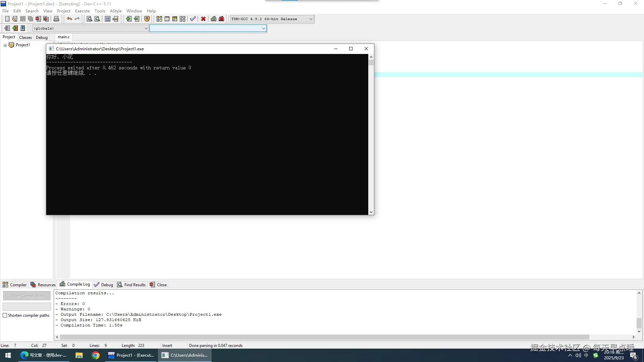Screen dimensions: 644x362
Task: Enable Shorten compiler paths checkbox
Action: (x=5, y=315)
